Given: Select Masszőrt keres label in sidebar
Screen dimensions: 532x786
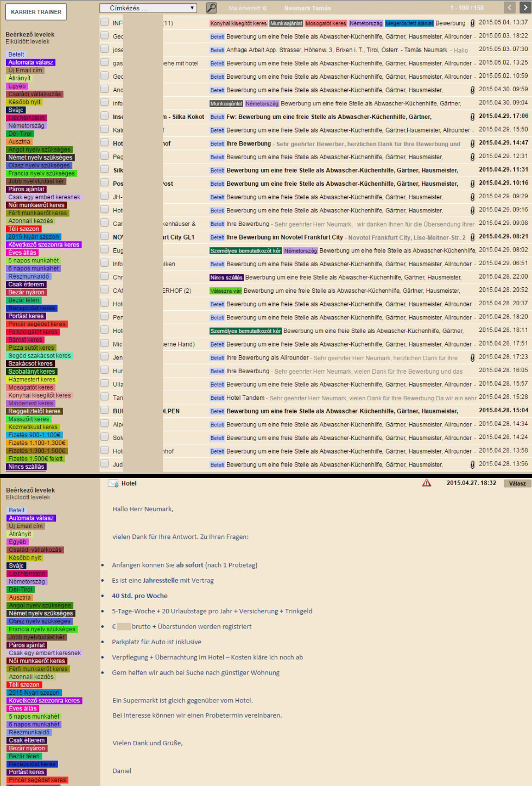Looking at the screenshot, I should (28, 419).
